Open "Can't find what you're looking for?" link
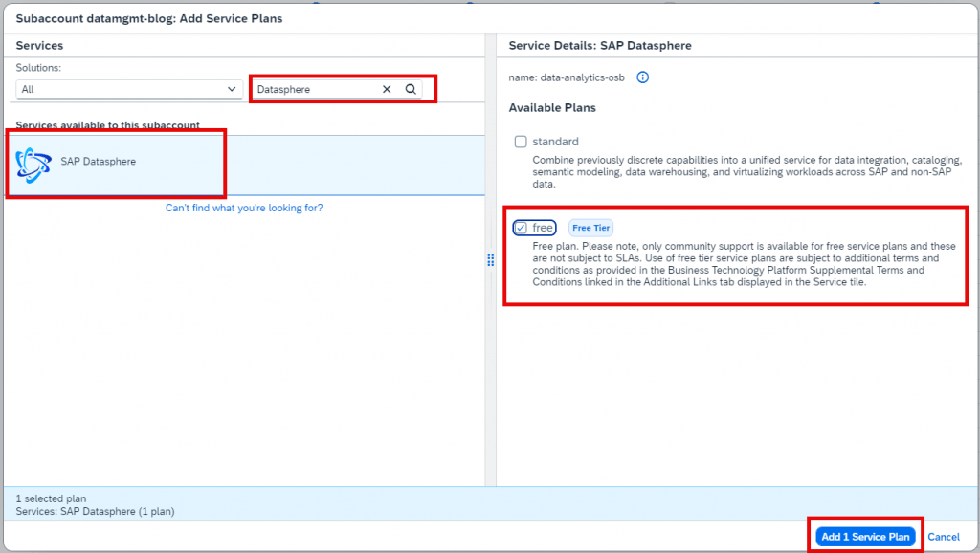The height and width of the screenshot is (553, 980). 244,208
